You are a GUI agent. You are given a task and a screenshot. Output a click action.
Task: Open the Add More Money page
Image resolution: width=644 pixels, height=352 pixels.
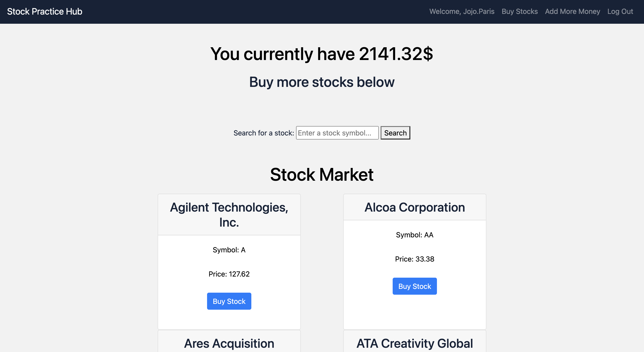click(x=572, y=11)
